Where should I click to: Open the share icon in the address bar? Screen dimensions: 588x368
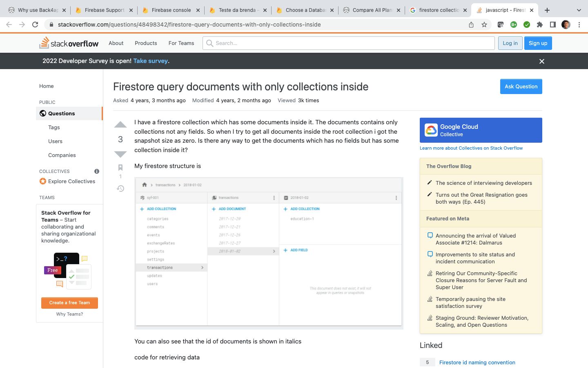click(471, 25)
